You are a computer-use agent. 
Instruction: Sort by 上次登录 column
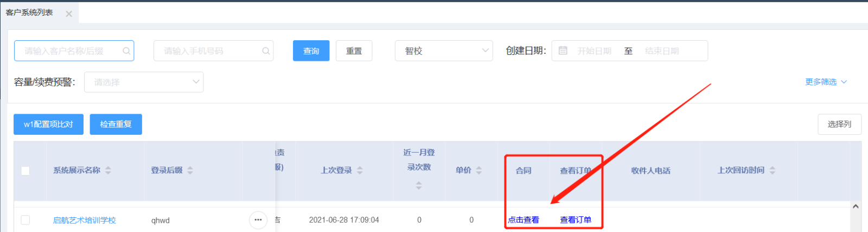(360, 170)
